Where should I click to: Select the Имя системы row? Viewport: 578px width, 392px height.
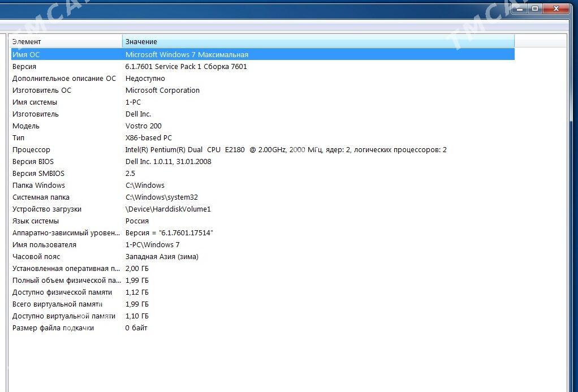263,102
